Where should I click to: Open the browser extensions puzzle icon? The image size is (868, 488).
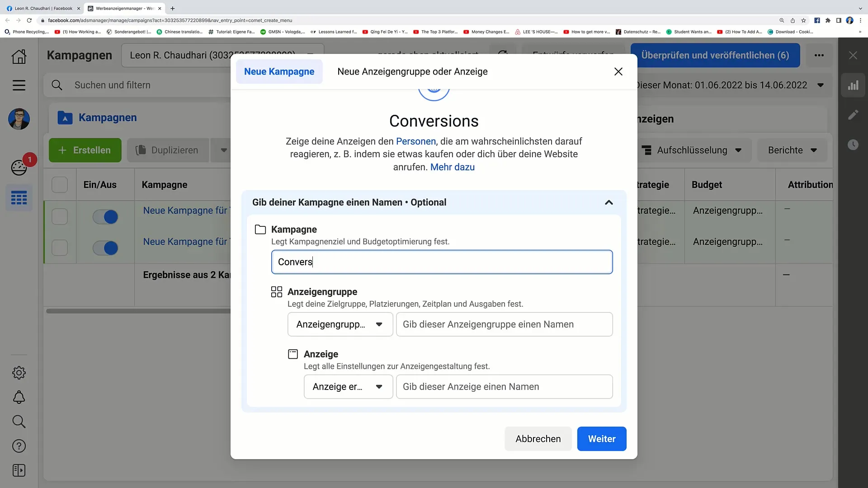click(828, 20)
